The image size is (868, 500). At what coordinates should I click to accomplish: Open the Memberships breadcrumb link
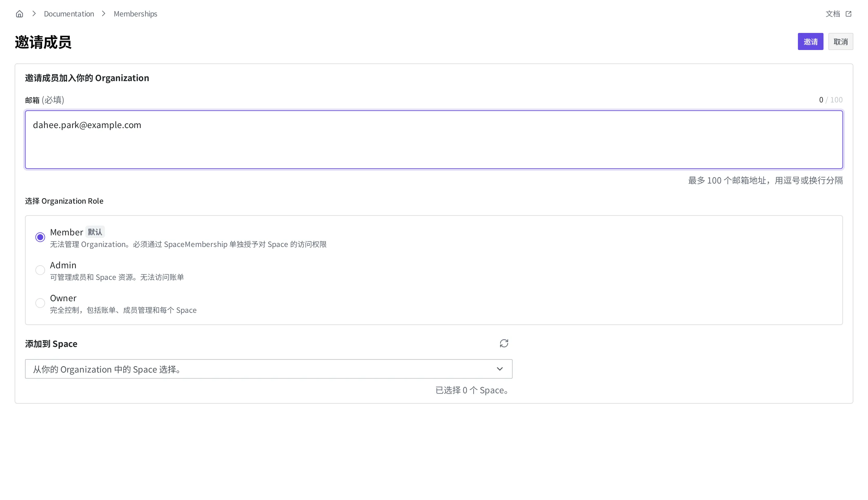(135, 14)
